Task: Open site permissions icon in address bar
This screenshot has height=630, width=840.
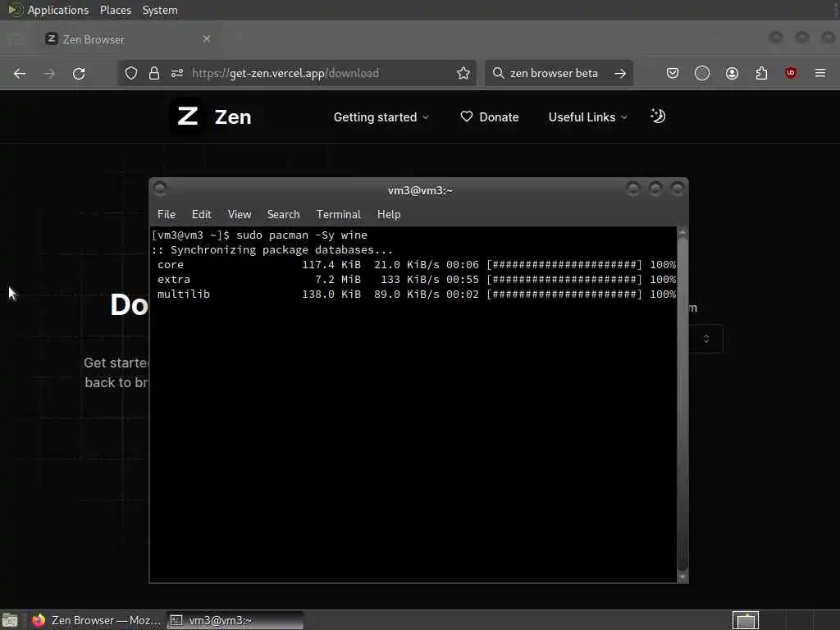Action: pos(177,73)
